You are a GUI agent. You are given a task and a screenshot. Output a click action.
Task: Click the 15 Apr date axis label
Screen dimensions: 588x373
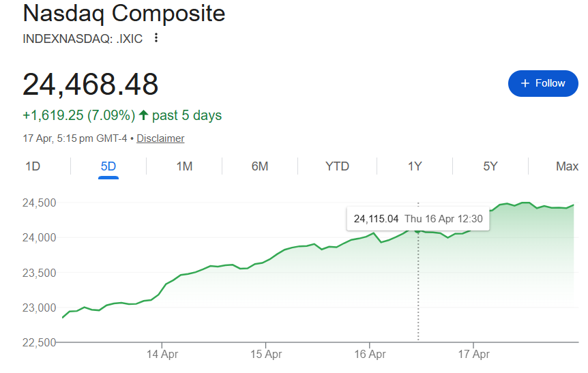[266, 355]
